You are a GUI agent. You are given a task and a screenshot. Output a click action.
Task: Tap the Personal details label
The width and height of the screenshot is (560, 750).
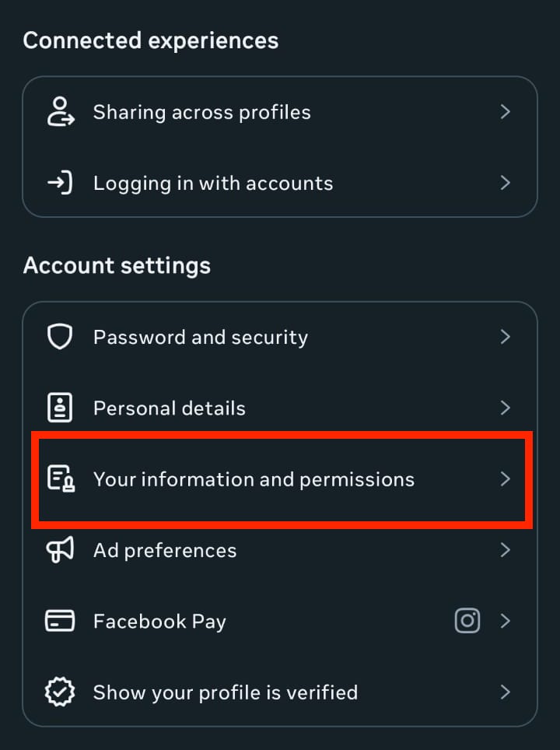(x=169, y=408)
